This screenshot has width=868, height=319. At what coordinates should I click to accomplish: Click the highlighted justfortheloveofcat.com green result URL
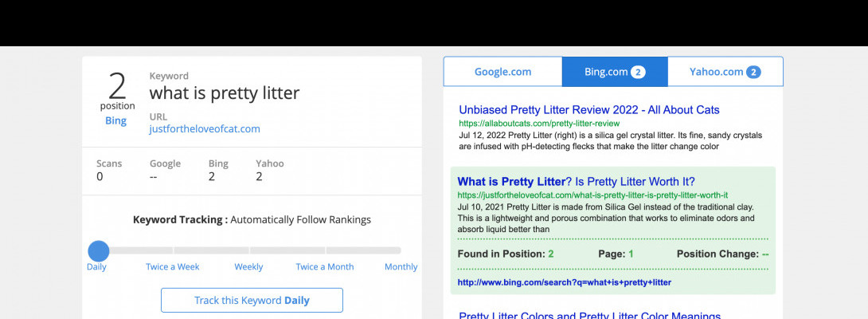[x=592, y=195]
